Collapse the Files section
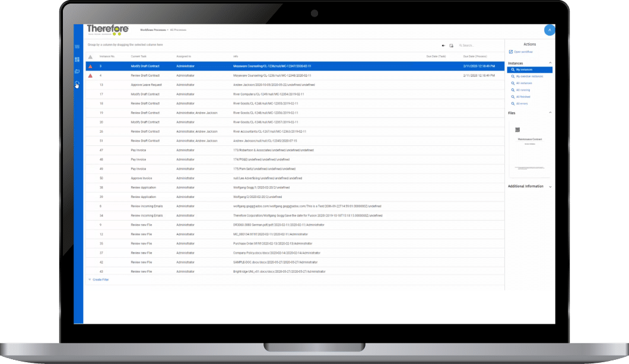Image resolution: width=629 pixels, height=364 pixels. pyautogui.click(x=550, y=113)
